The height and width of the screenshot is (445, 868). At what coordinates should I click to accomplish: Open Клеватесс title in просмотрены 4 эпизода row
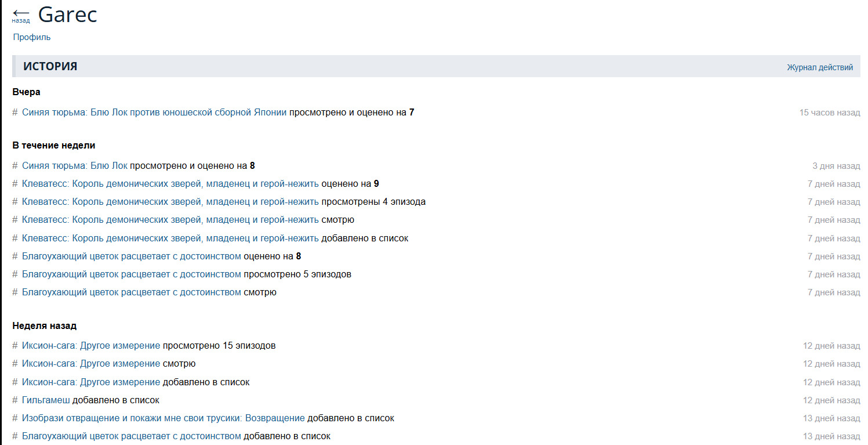pyautogui.click(x=170, y=202)
